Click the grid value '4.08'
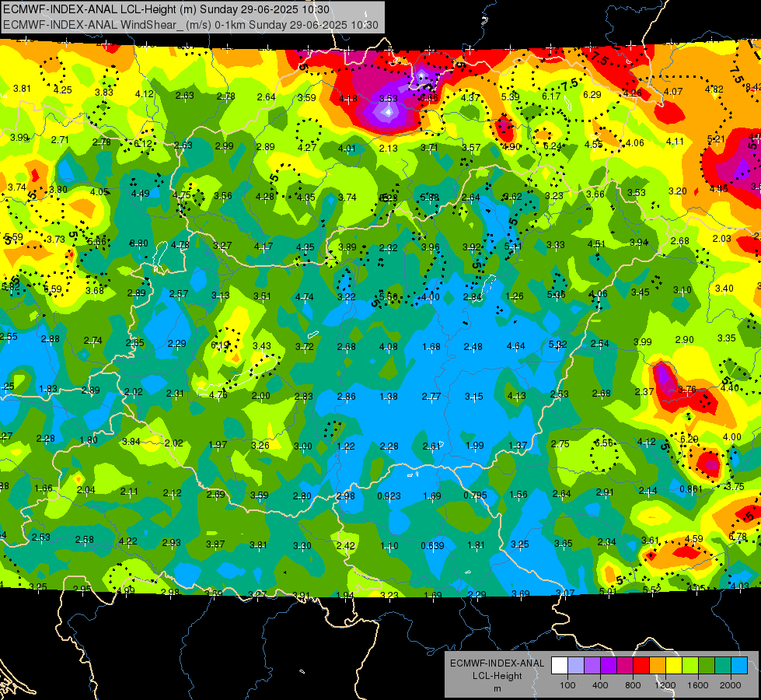The height and width of the screenshot is (700, 761). click(388, 347)
